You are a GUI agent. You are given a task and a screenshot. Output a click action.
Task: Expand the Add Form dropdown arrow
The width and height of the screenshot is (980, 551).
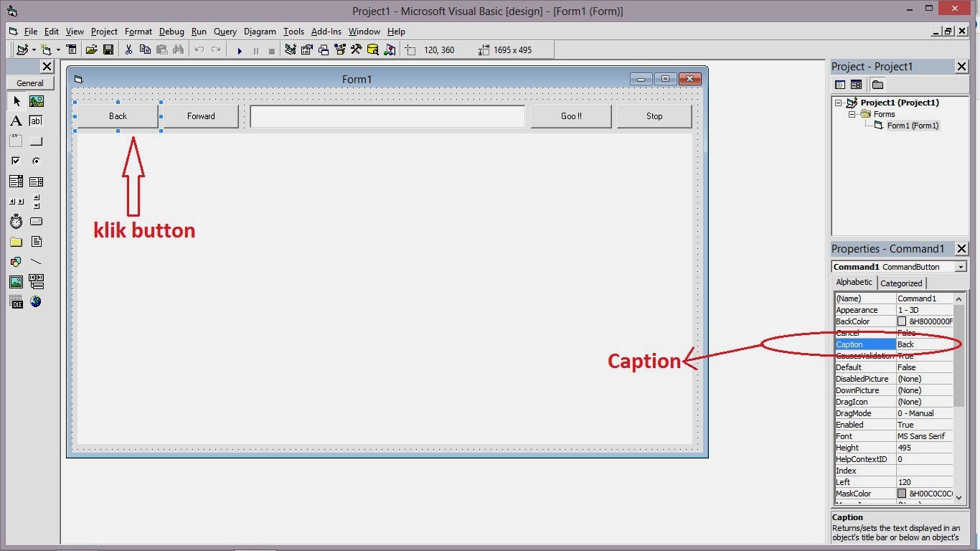pos(58,50)
